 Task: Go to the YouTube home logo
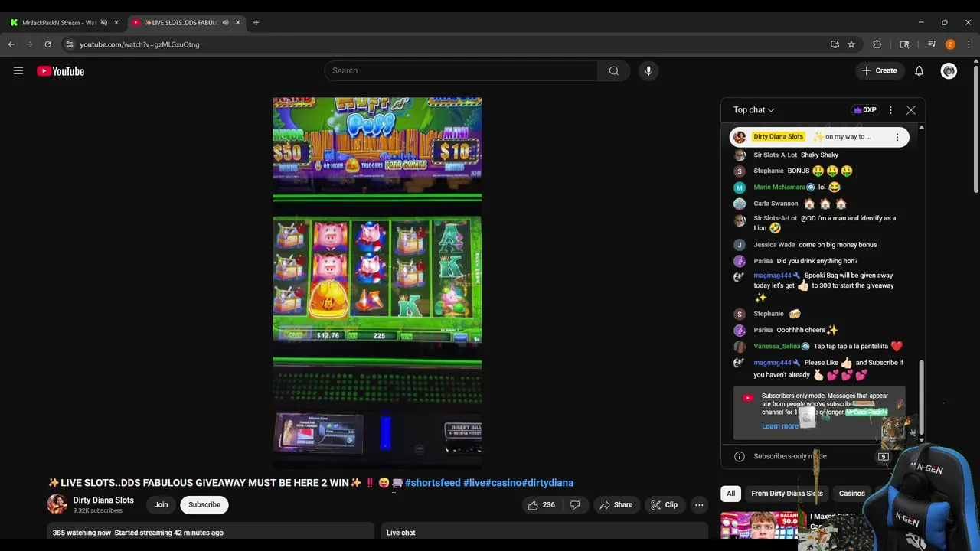tap(60, 71)
